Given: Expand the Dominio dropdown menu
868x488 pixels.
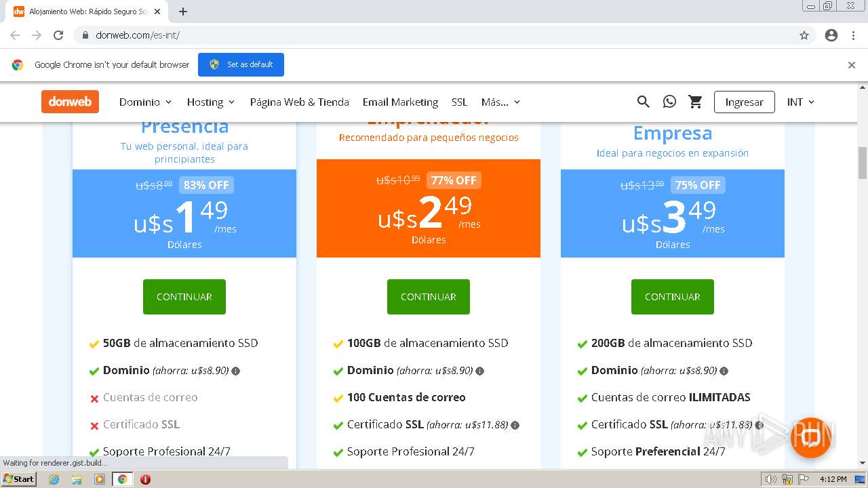Looking at the screenshot, I should pyautogui.click(x=145, y=102).
